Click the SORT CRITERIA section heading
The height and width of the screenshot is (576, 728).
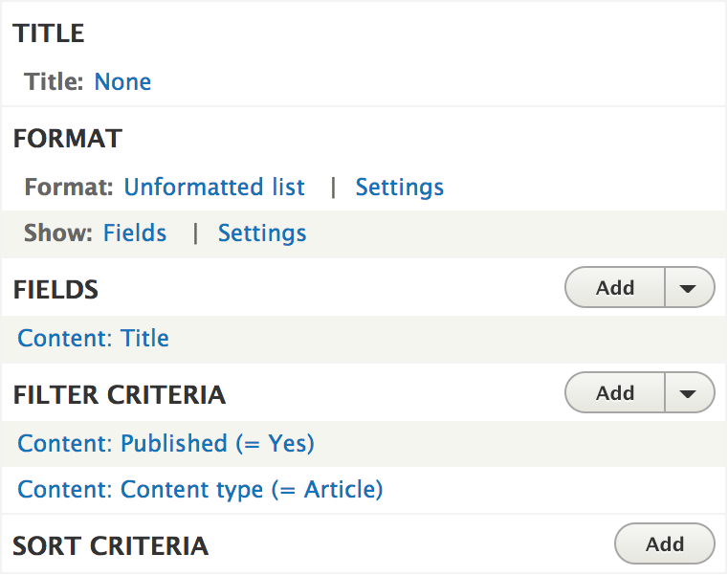(x=111, y=546)
